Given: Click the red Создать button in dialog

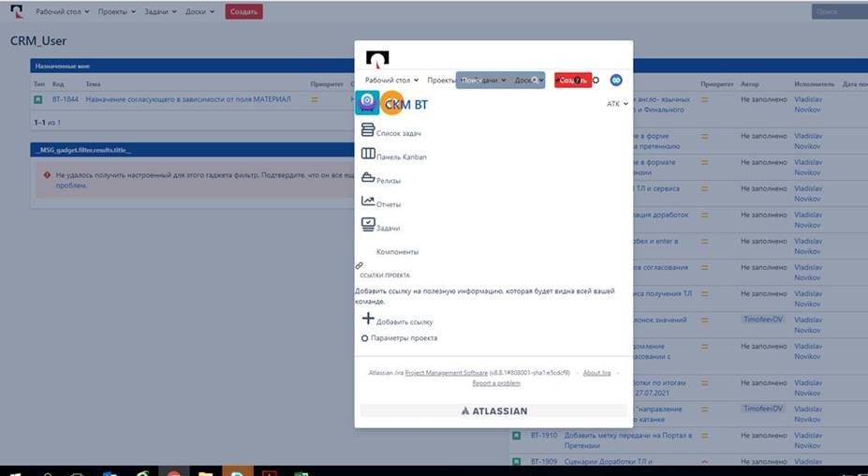Looking at the screenshot, I should pyautogui.click(x=572, y=81).
